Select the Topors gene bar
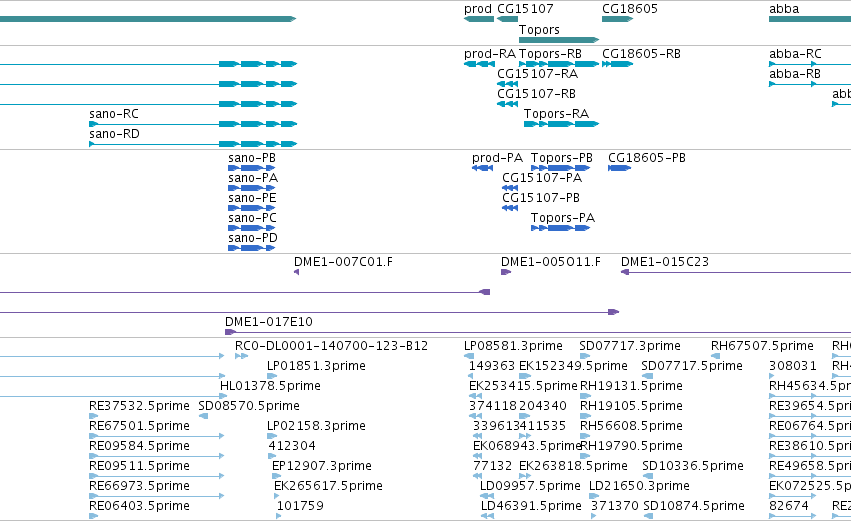851x521 pixels. click(559, 40)
